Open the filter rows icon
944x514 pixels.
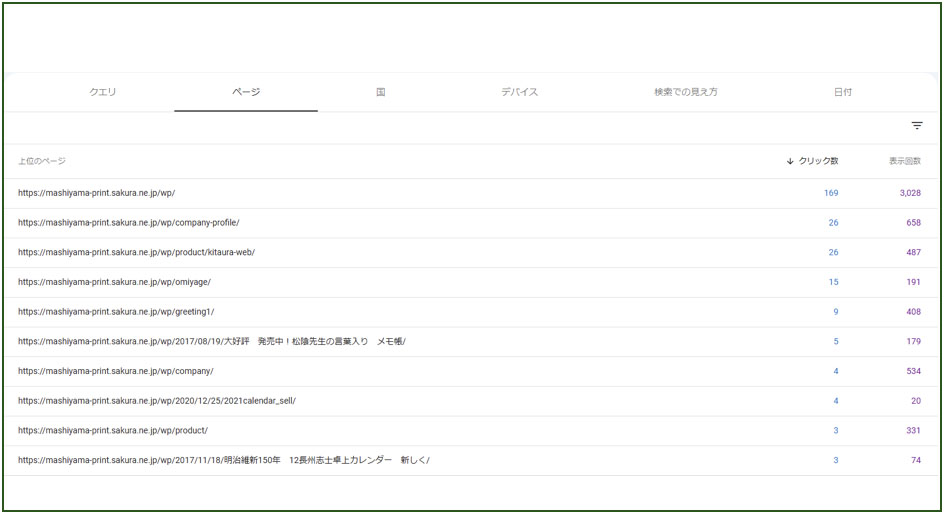[916, 126]
